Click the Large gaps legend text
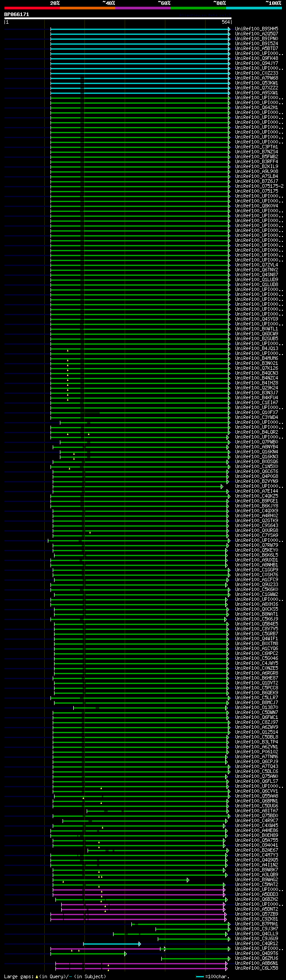The width and height of the screenshot is (286, 980). (18, 976)
